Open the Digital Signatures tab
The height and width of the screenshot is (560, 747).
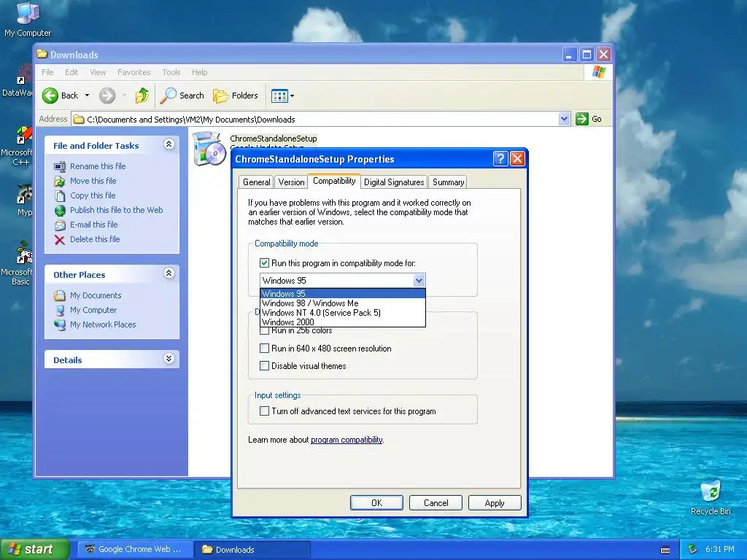click(393, 182)
